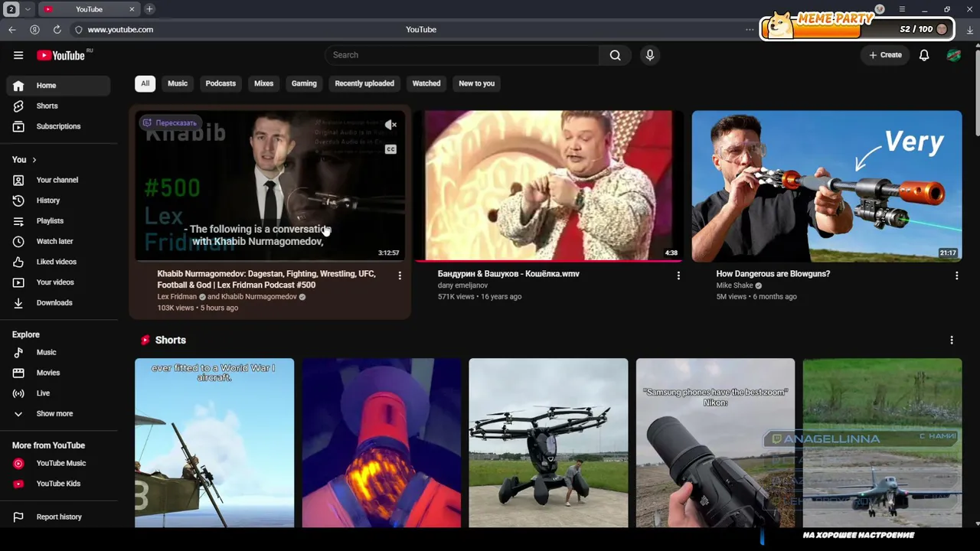Open Playlists from sidebar

[58, 221]
